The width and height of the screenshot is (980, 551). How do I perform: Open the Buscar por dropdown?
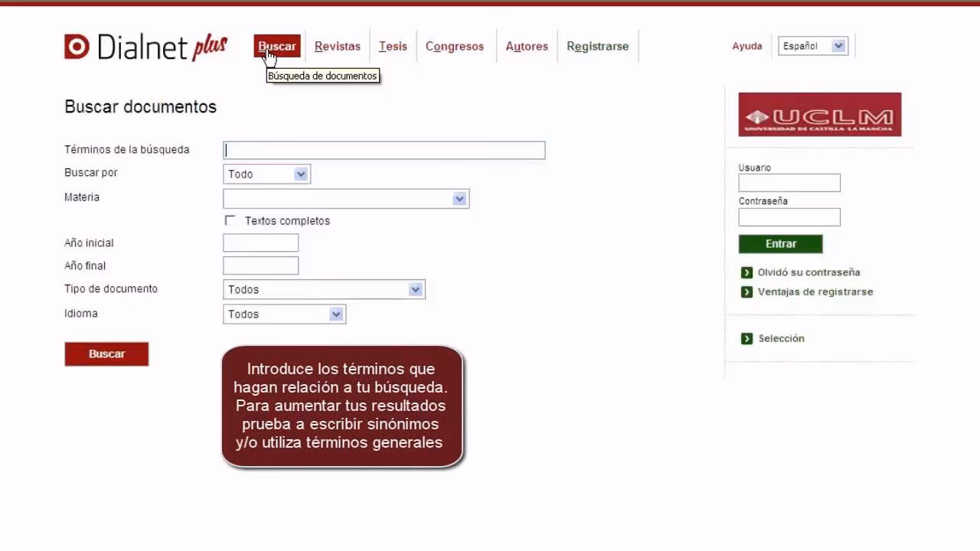266,174
